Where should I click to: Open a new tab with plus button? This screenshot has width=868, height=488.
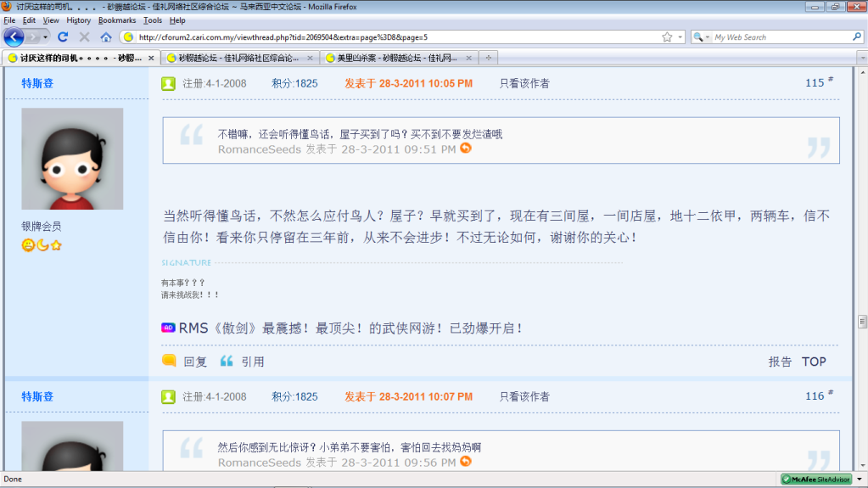[488, 59]
